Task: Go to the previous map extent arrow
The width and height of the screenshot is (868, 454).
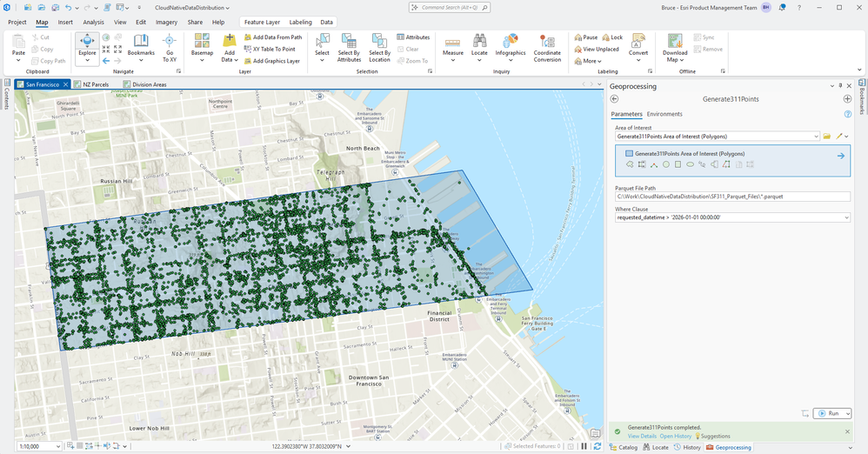Action: coord(106,61)
